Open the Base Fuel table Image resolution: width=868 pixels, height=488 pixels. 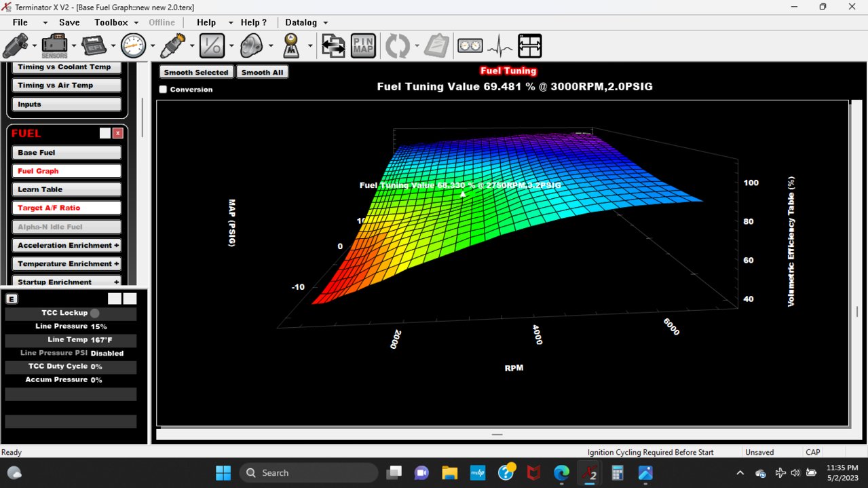click(x=67, y=153)
